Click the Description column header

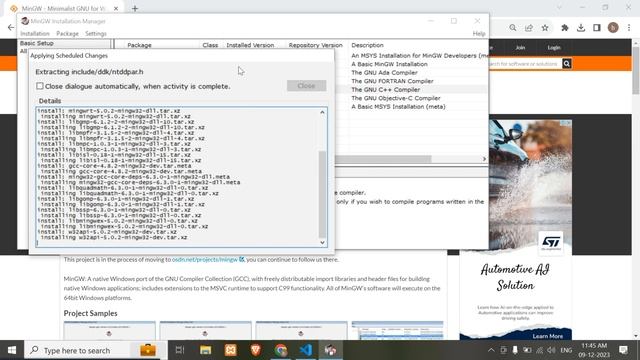click(x=367, y=45)
